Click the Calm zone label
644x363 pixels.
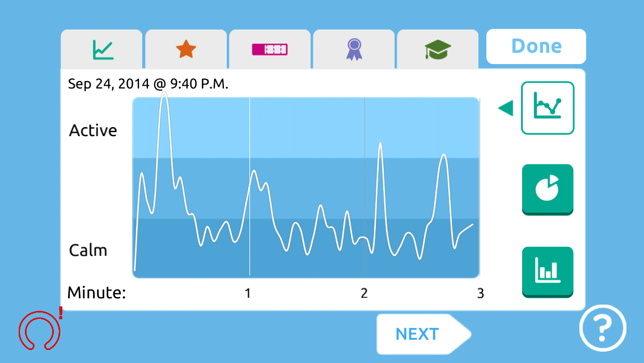(88, 250)
